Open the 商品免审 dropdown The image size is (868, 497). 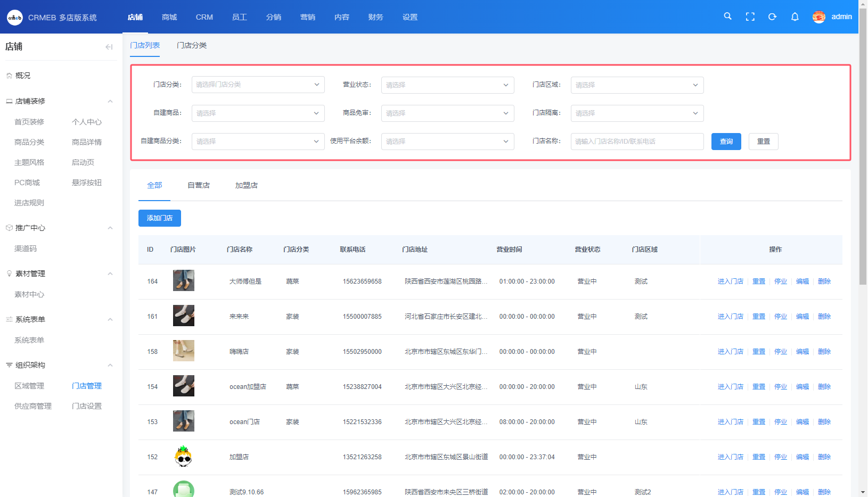coord(448,113)
